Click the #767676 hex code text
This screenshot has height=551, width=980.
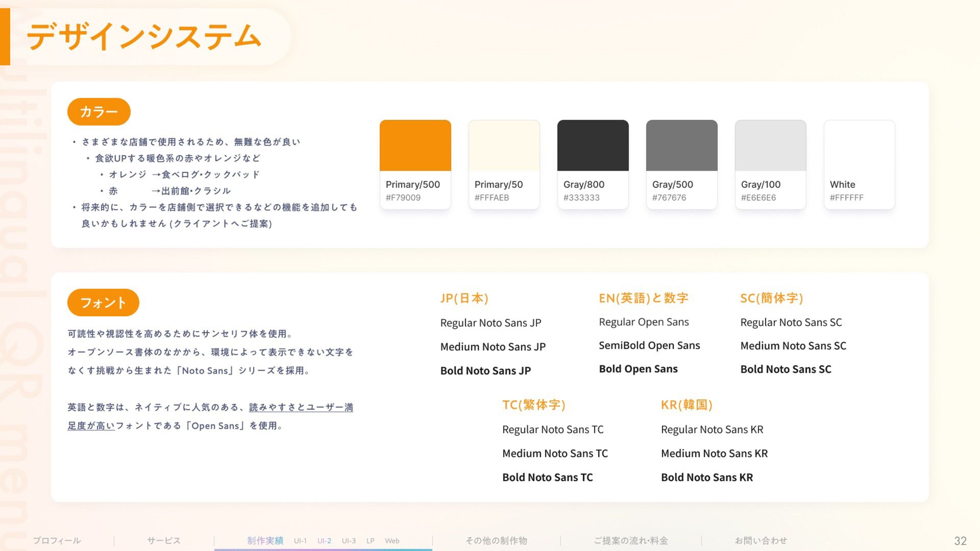(669, 197)
